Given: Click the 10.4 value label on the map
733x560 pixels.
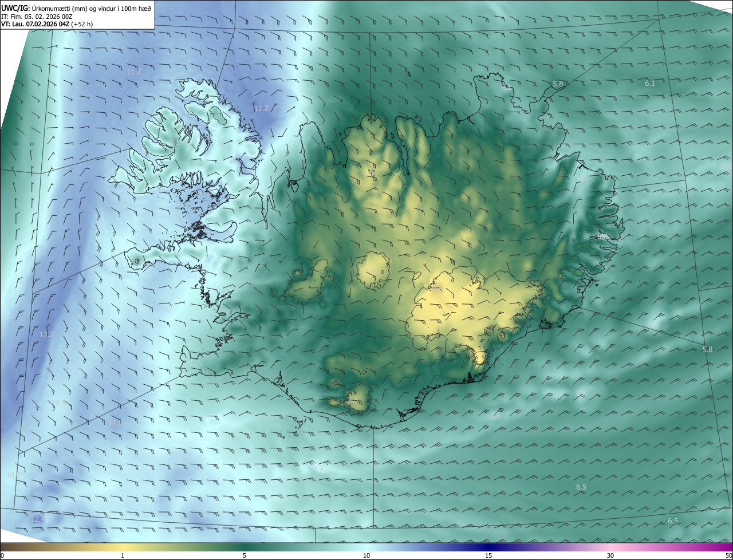Looking at the screenshot, I should (58, 403).
